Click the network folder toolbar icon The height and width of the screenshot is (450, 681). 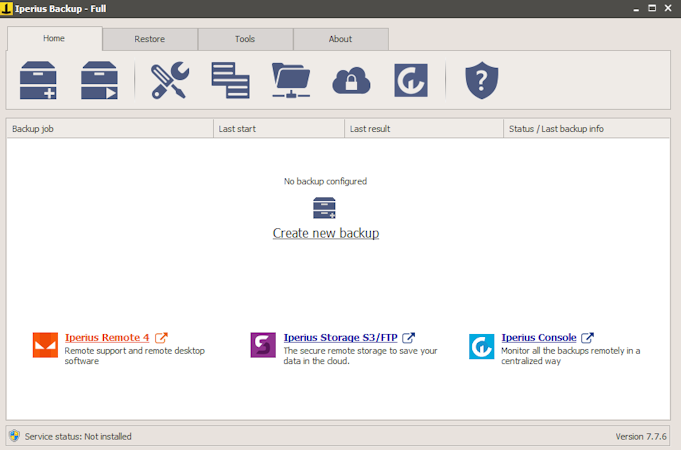click(x=291, y=80)
